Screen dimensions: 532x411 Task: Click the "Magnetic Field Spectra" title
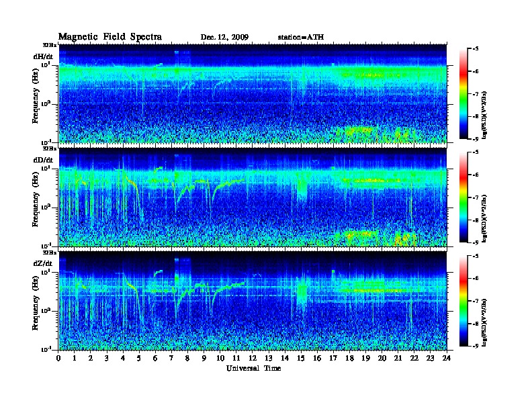pyautogui.click(x=110, y=37)
